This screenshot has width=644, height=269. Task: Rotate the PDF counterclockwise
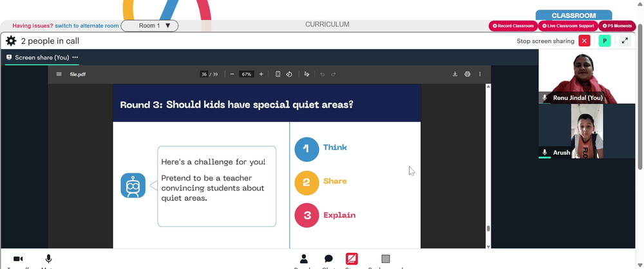[x=289, y=74]
